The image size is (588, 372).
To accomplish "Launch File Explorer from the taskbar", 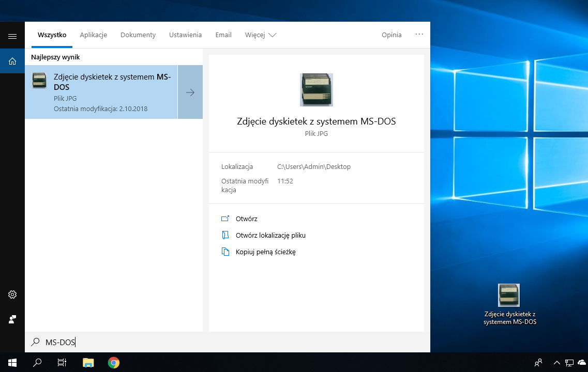I will click(x=88, y=362).
